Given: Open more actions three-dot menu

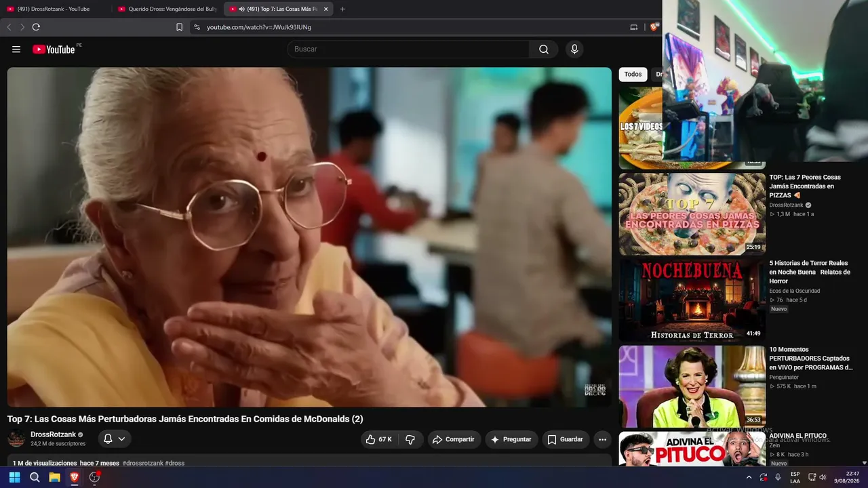Looking at the screenshot, I should coord(602,439).
